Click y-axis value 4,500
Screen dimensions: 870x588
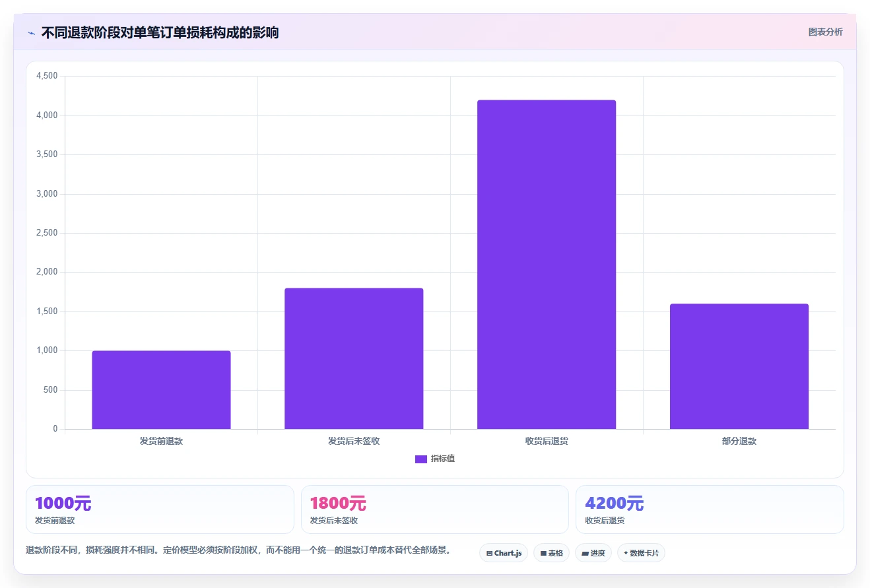click(47, 76)
